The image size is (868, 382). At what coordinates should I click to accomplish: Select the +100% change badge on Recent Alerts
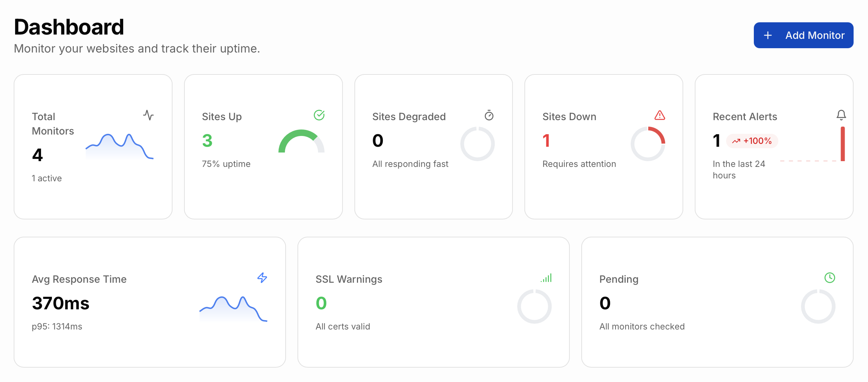pyautogui.click(x=752, y=141)
